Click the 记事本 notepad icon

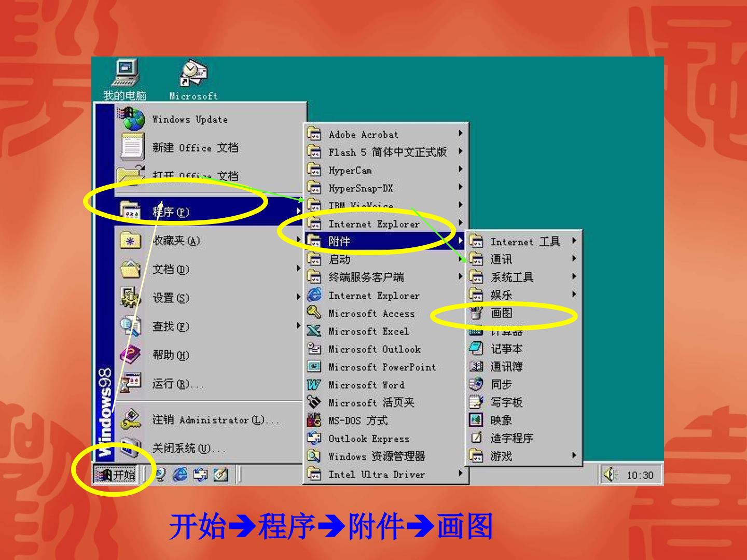pyautogui.click(x=476, y=348)
